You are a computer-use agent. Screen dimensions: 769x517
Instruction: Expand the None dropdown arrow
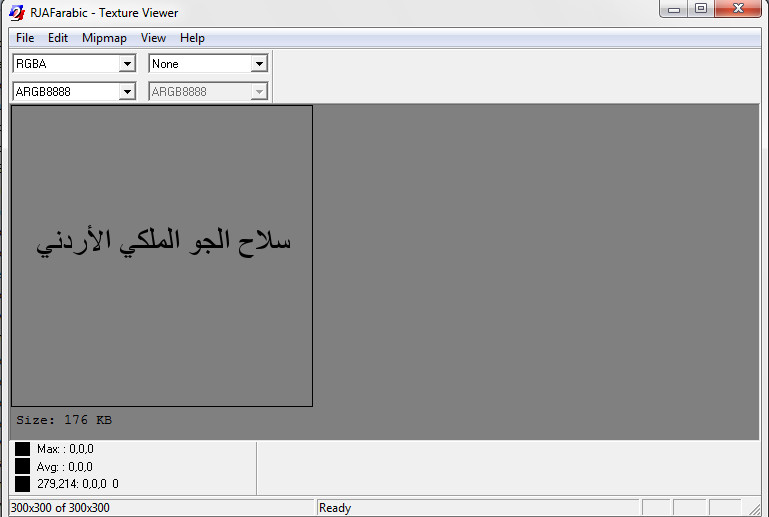point(259,64)
